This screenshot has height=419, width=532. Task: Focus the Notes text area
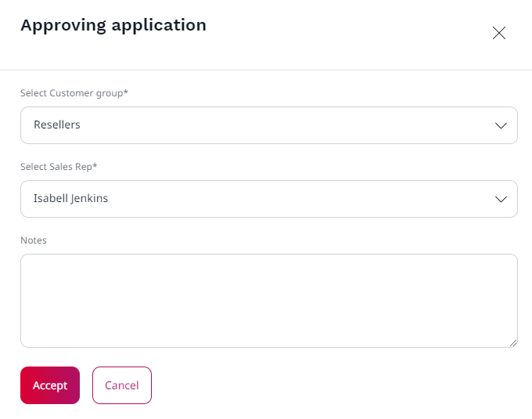[268, 300]
